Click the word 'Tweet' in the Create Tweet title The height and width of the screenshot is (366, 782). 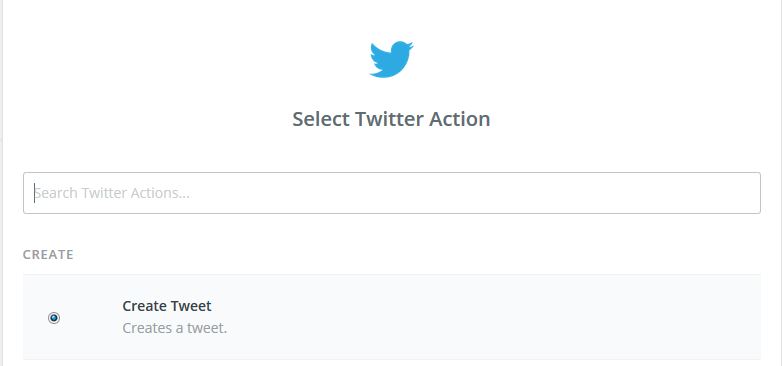coord(192,306)
